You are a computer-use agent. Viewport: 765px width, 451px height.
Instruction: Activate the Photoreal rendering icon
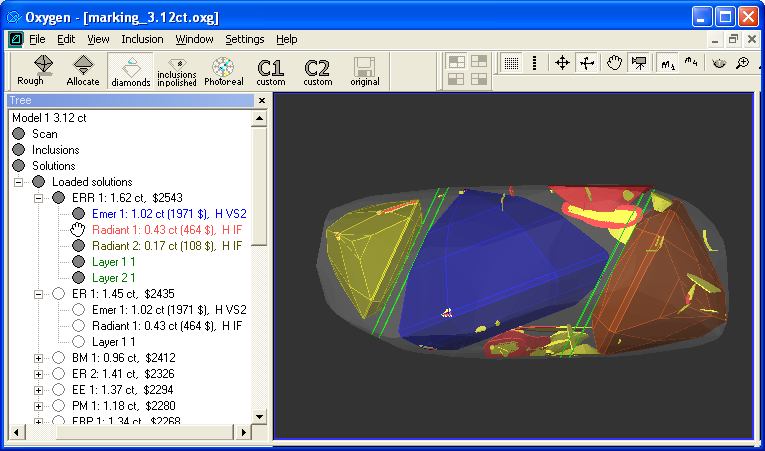[x=224, y=69]
